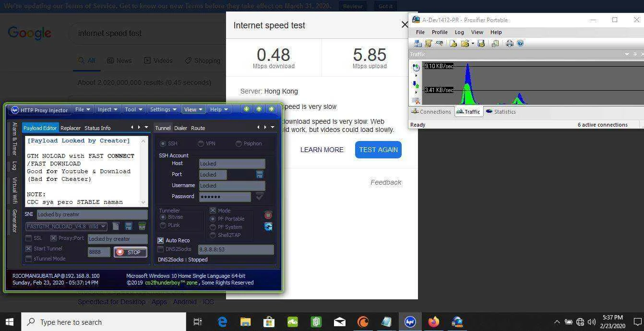
Task: Open the Tunnel tab list dropdown arrow
Action: coord(273,128)
